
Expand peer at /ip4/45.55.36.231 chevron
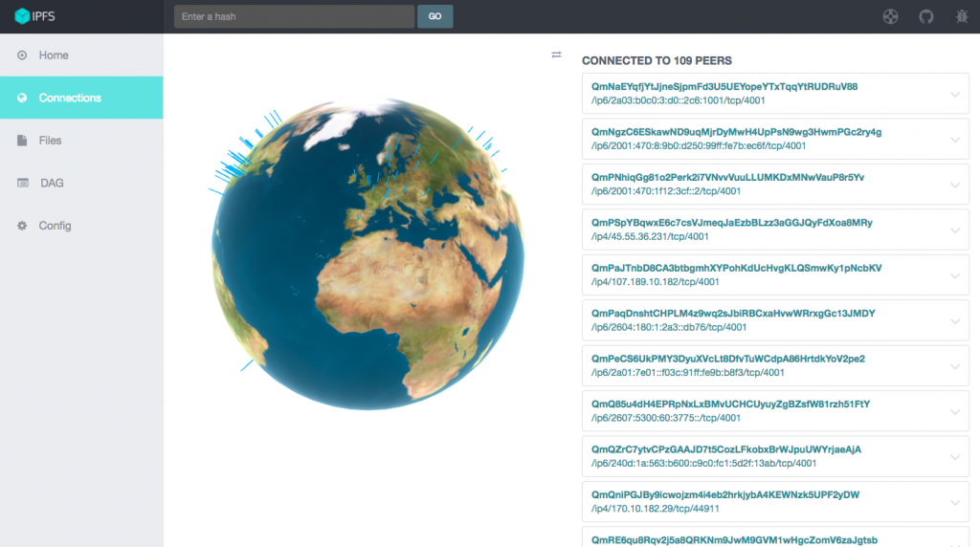[x=954, y=230]
